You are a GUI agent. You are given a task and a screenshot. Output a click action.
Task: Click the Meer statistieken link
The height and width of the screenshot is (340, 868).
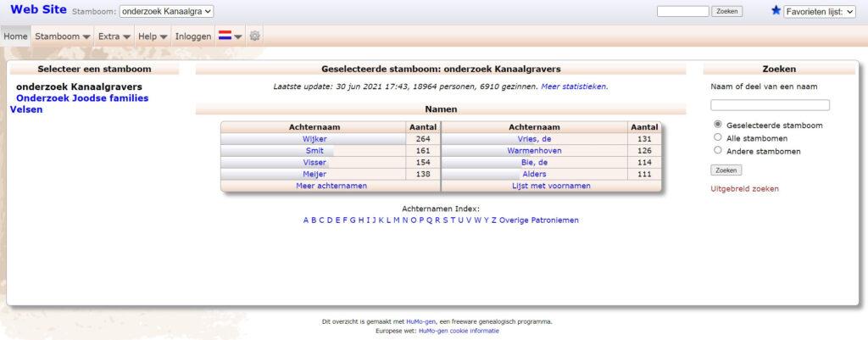(574, 86)
